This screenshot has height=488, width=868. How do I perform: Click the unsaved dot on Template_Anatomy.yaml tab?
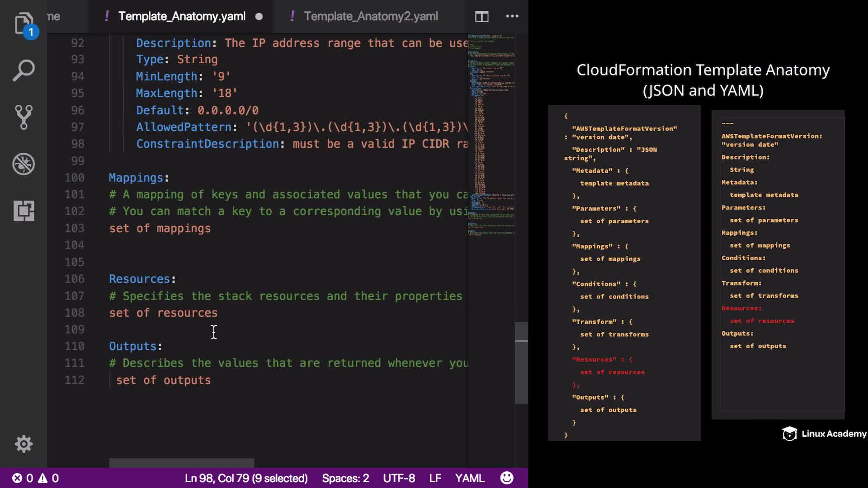coord(259,17)
